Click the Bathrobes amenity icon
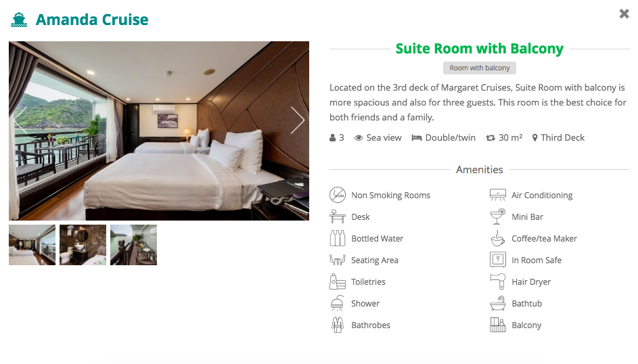638x364 pixels. pos(338,325)
